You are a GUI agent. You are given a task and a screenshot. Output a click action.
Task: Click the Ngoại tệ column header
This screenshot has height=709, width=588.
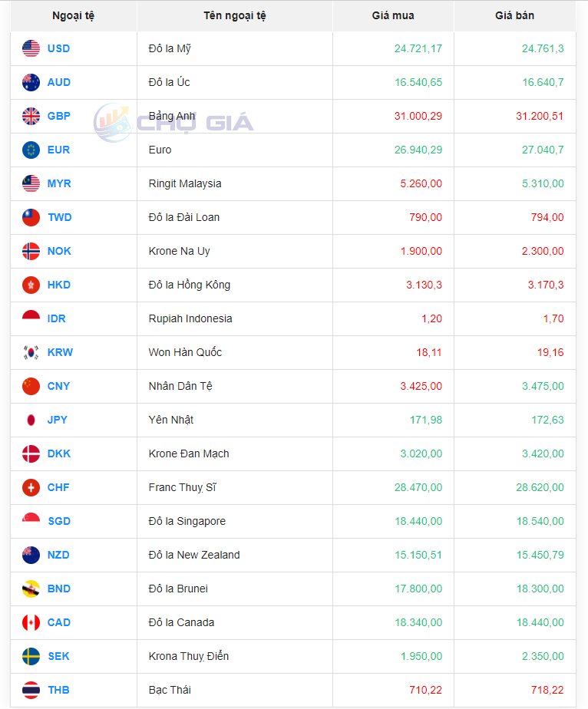[74, 15]
